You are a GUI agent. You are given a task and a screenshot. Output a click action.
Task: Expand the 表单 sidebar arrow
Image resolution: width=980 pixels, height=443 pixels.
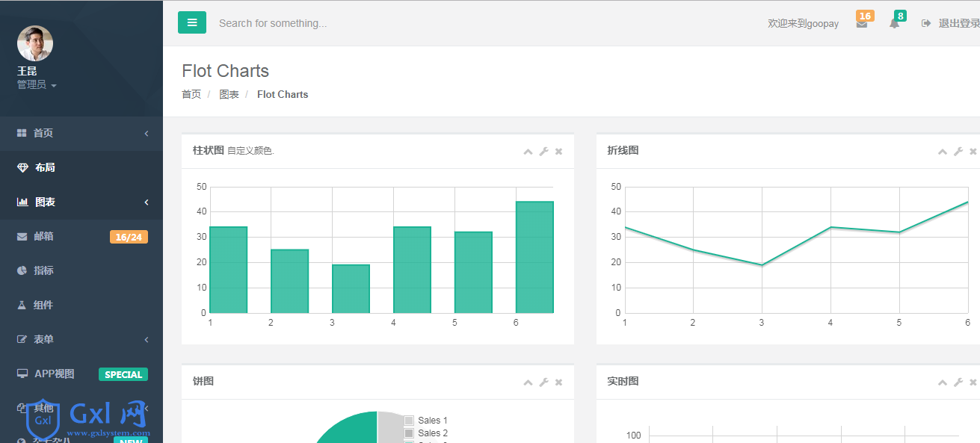[147, 339]
